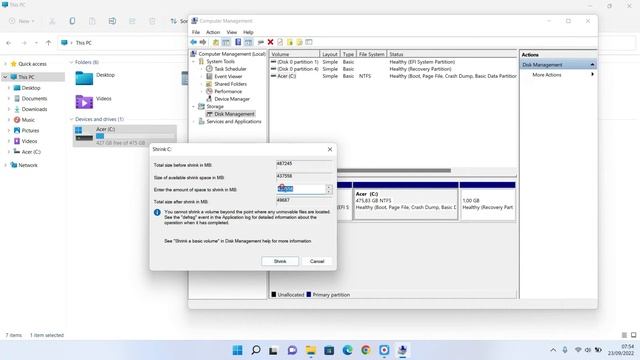Click the Properties sheet icon next to red X

pos(280,42)
